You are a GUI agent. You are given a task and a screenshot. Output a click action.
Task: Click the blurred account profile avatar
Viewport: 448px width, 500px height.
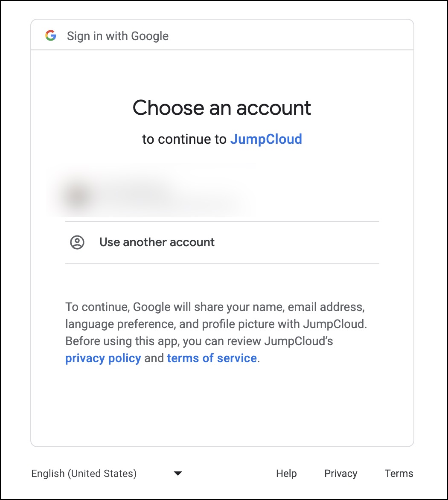pos(77,196)
